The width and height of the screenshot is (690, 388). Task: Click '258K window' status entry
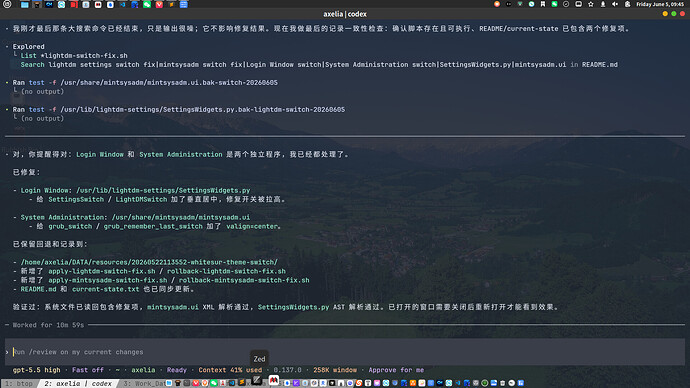[x=335, y=370]
